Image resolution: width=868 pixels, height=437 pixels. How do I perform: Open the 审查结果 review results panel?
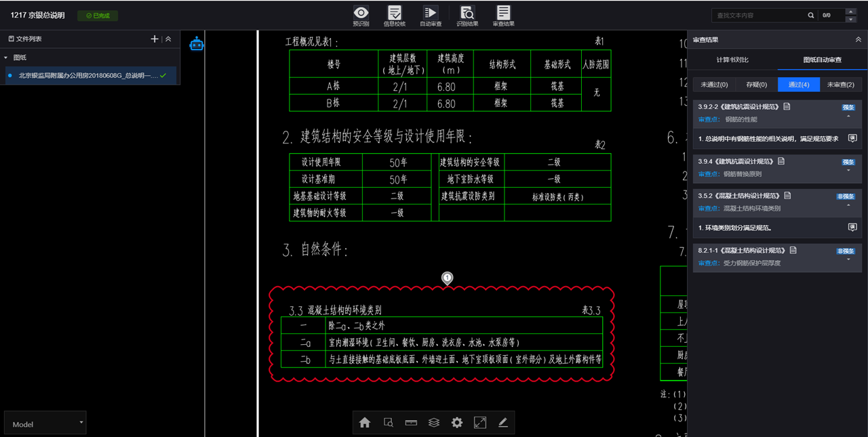(502, 15)
